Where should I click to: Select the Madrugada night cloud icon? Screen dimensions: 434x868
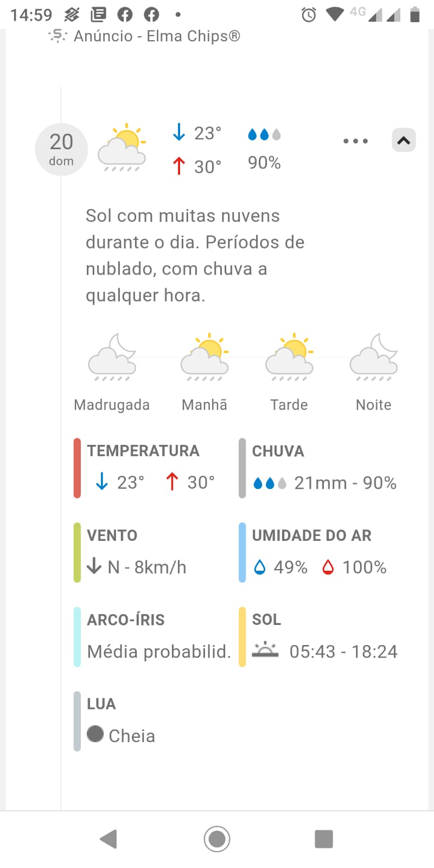(112, 358)
